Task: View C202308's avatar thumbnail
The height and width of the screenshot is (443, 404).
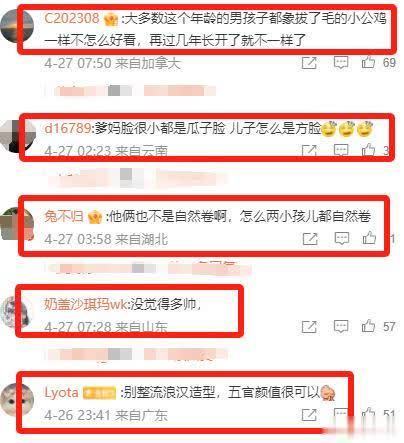Action: click(x=17, y=26)
